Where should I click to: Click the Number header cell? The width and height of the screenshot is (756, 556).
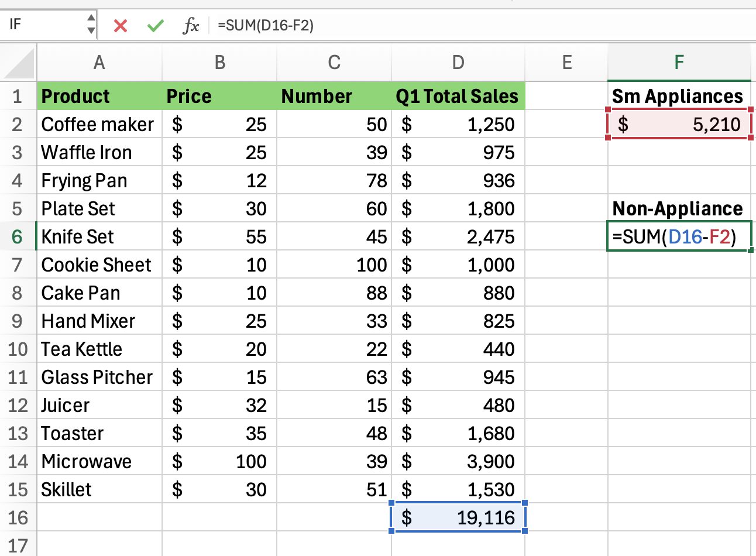pos(334,96)
